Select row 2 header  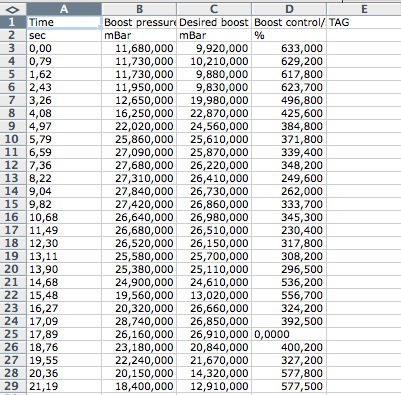point(13,35)
